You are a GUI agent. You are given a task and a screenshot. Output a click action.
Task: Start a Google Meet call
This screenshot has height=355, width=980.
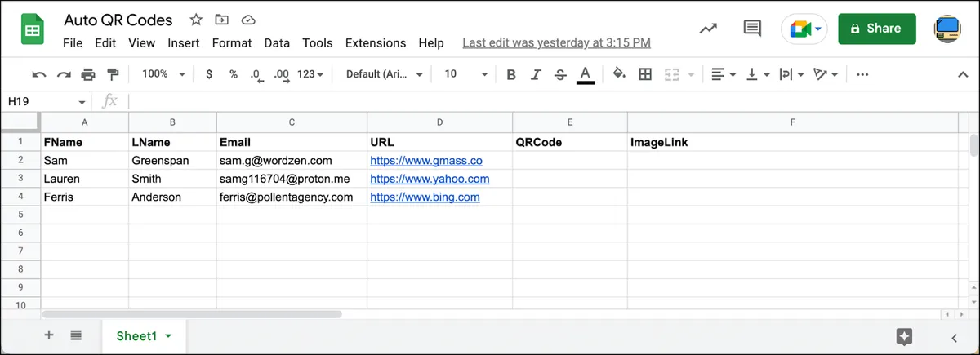point(805,29)
